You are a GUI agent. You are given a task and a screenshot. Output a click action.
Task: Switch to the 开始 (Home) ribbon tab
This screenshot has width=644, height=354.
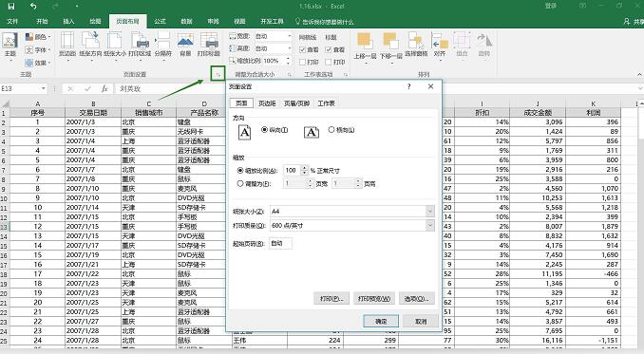[x=43, y=21]
